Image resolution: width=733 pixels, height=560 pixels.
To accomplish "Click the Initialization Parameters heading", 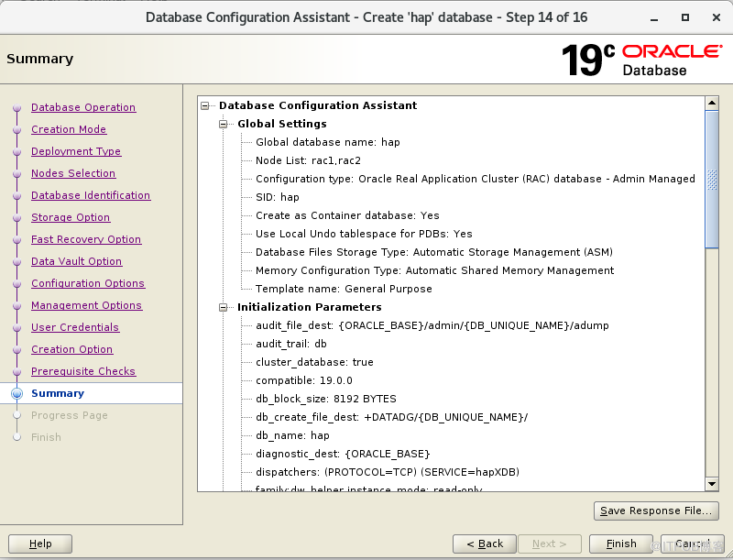I will [x=309, y=307].
